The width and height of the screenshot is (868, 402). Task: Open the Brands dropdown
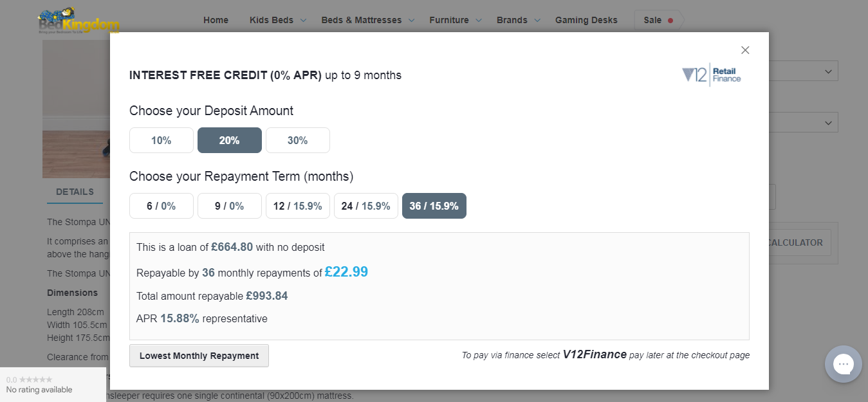pos(519,20)
